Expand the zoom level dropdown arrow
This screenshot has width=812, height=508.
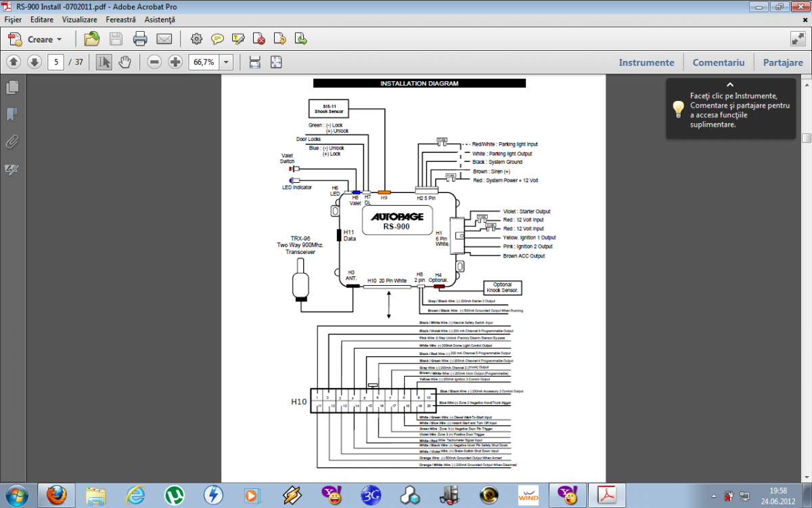(226, 62)
